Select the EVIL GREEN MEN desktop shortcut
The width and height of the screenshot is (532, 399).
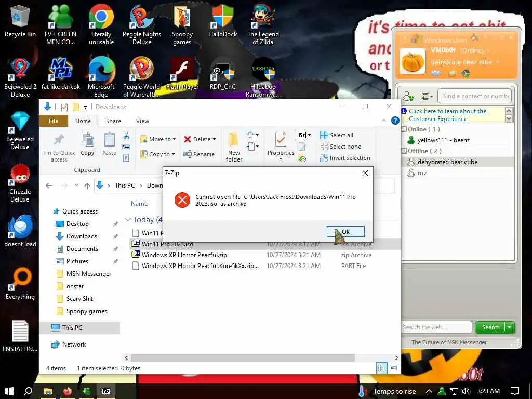coord(60,24)
